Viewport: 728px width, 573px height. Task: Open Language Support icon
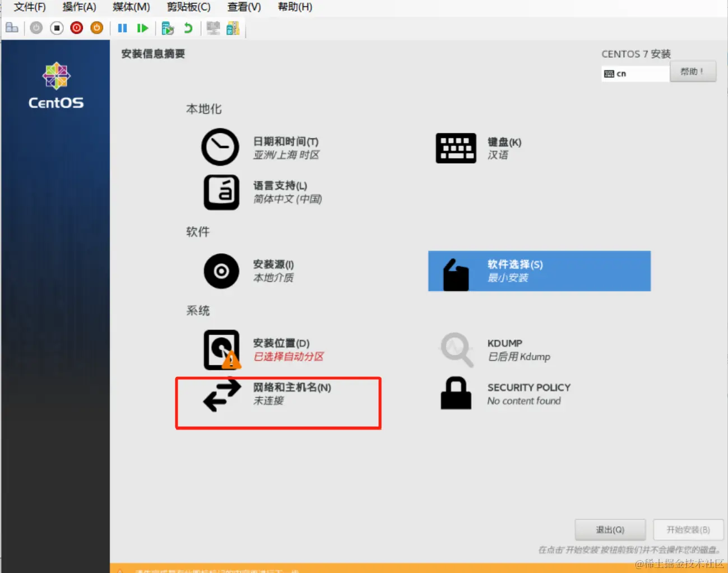click(x=221, y=192)
